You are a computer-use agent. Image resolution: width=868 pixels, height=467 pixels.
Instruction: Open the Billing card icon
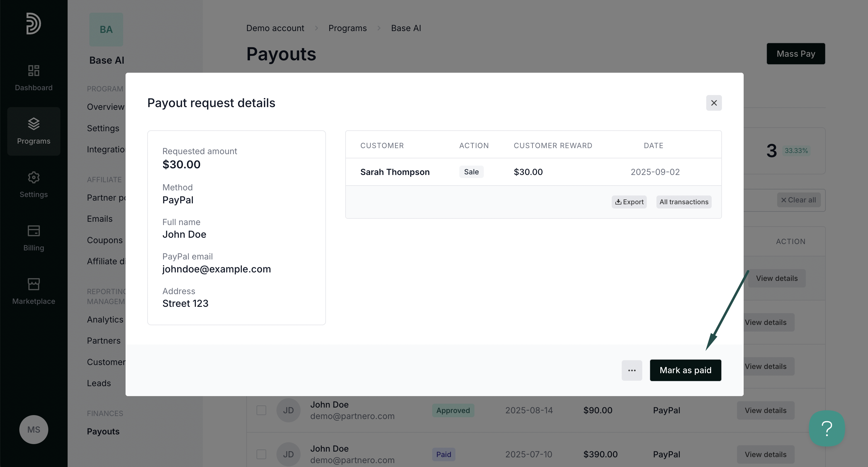pyautogui.click(x=34, y=231)
